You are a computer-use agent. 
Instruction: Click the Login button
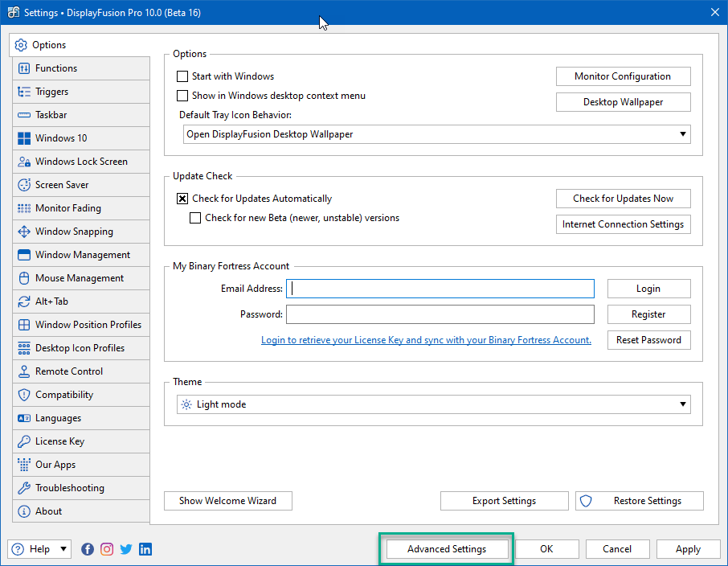point(648,289)
